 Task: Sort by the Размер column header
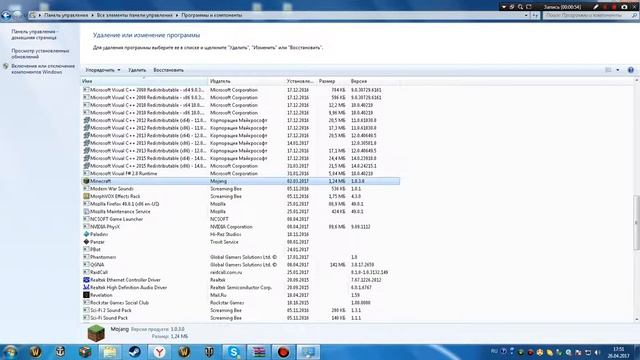tap(332, 81)
